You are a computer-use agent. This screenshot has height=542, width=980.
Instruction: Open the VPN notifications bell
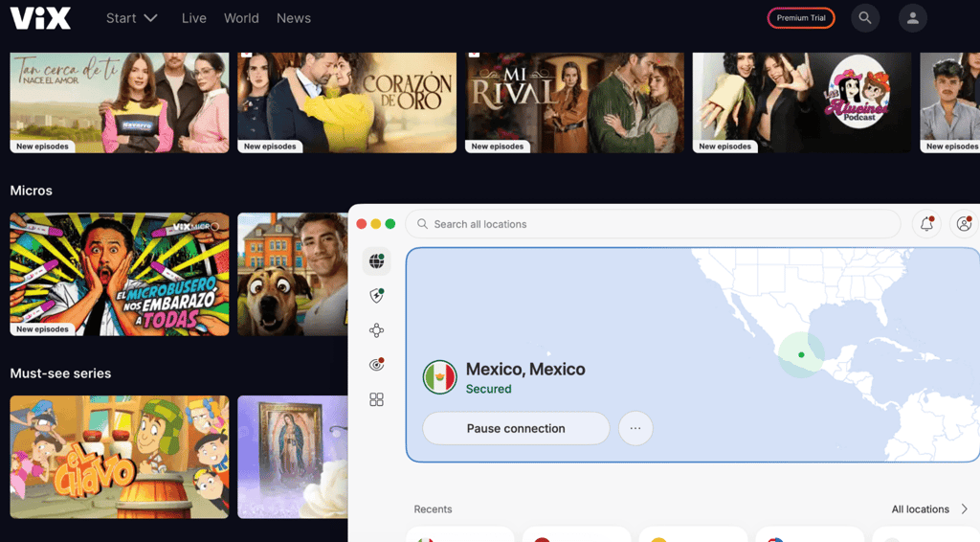click(x=926, y=224)
